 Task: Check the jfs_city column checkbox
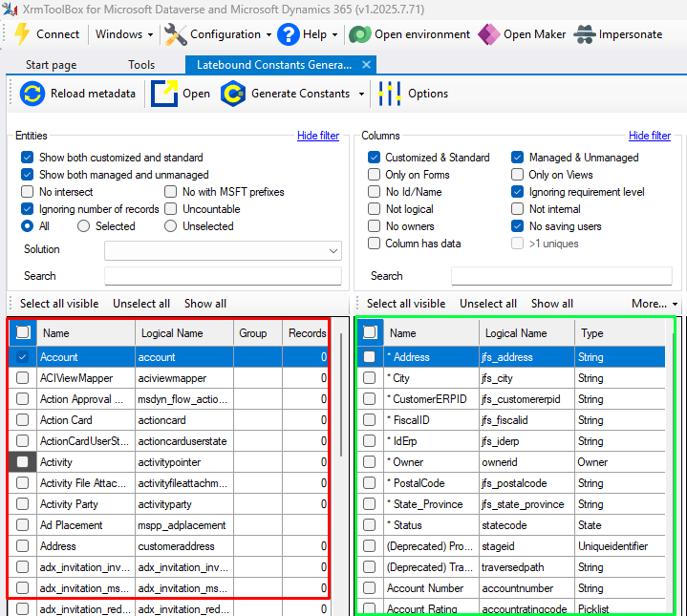coord(370,378)
